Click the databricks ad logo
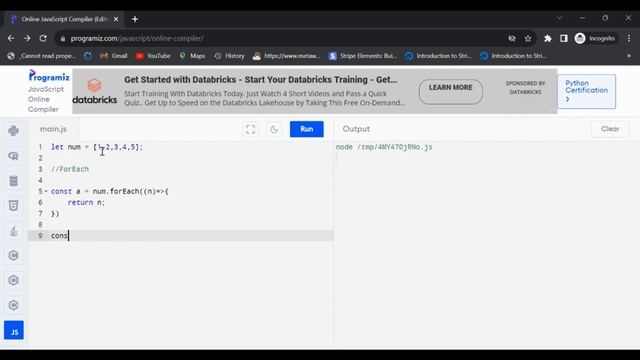 point(95,91)
